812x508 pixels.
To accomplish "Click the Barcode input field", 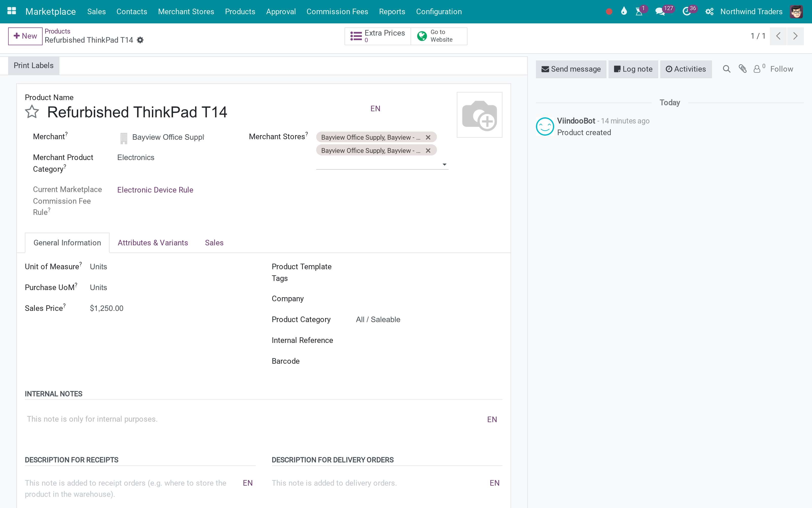I will coord(429,361).
